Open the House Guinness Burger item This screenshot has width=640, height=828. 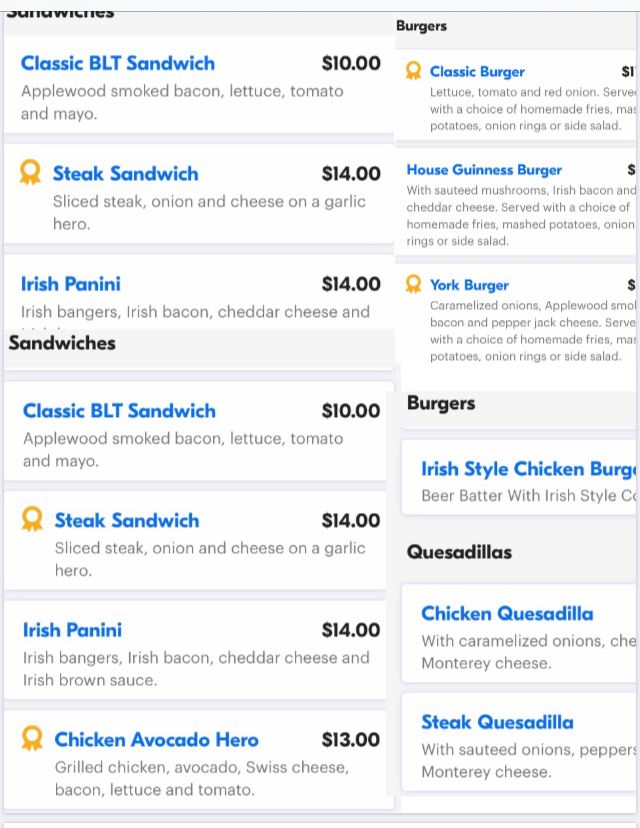click(484, 170)
